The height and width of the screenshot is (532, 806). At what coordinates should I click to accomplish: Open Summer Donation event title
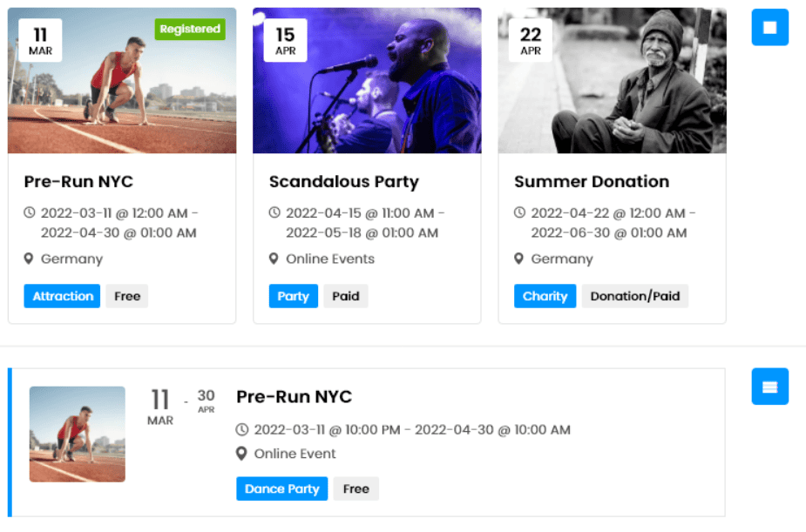pos(592,181)
